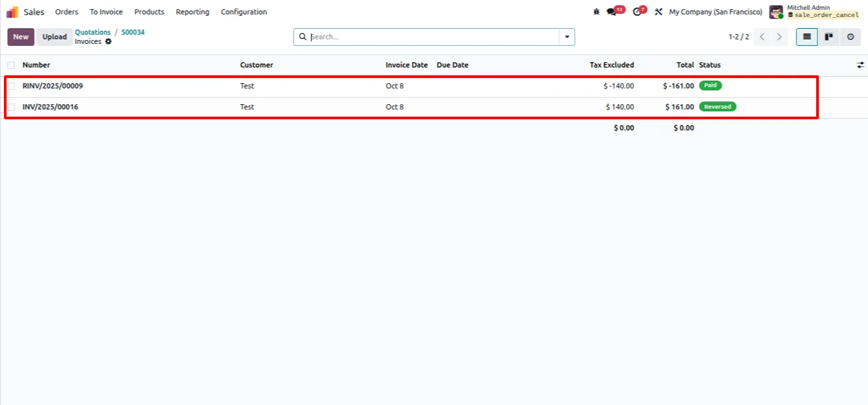Go to previous page of records
868x405 pixels.
pos(762,37)
